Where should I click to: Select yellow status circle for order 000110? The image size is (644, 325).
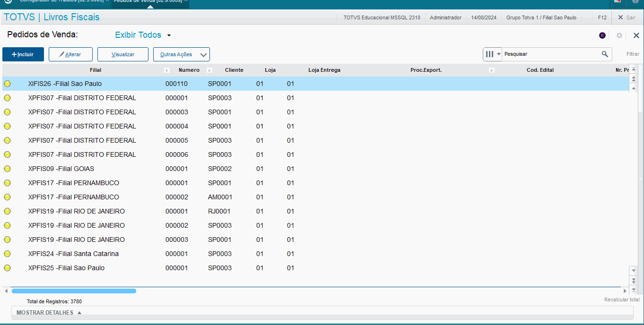tap(7, 84)
